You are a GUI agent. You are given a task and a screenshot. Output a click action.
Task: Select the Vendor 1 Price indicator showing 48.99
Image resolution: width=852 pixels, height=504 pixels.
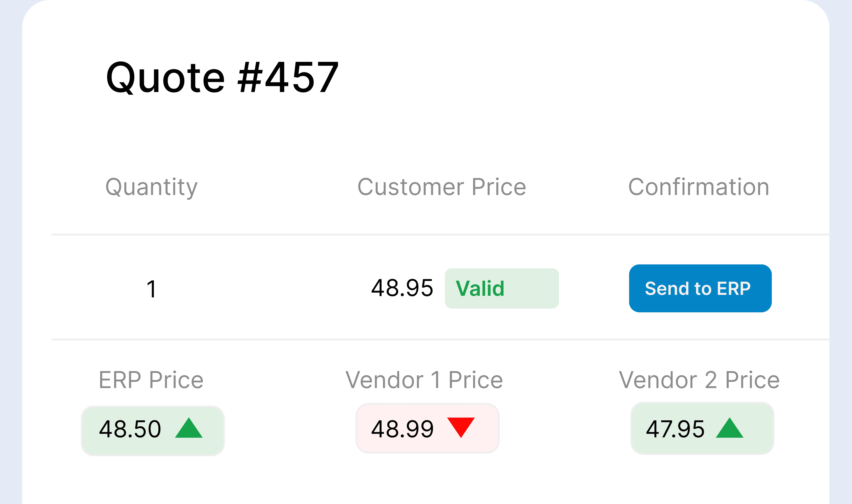click(x=427, y=429)
